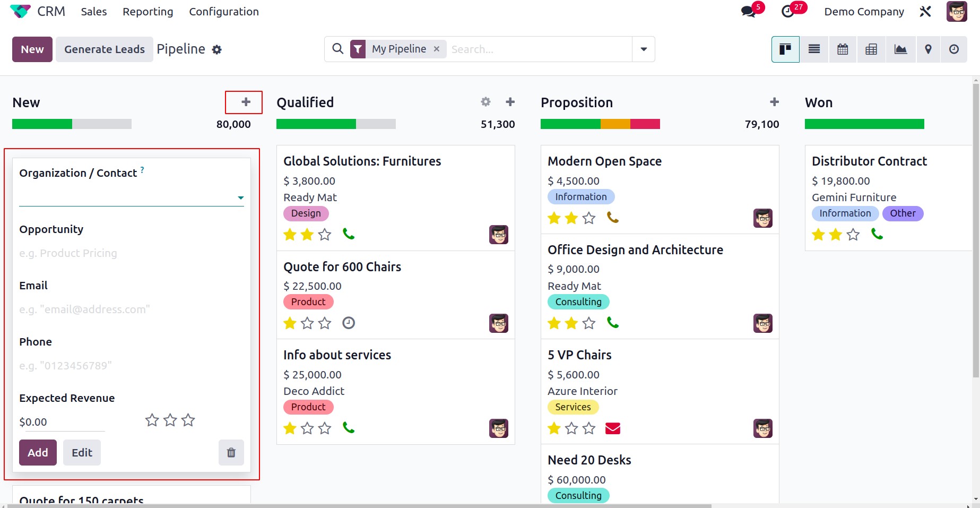This screenshot has height=508, width=980.
Task: Click the CRM app title
Action: [x=51, y=11]
